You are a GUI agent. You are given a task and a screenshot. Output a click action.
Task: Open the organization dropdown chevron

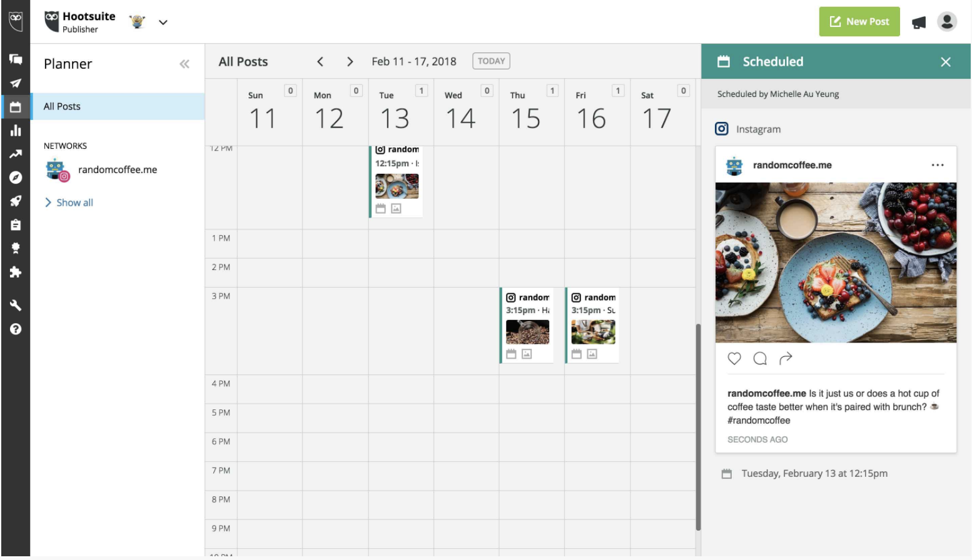(163, 22)
